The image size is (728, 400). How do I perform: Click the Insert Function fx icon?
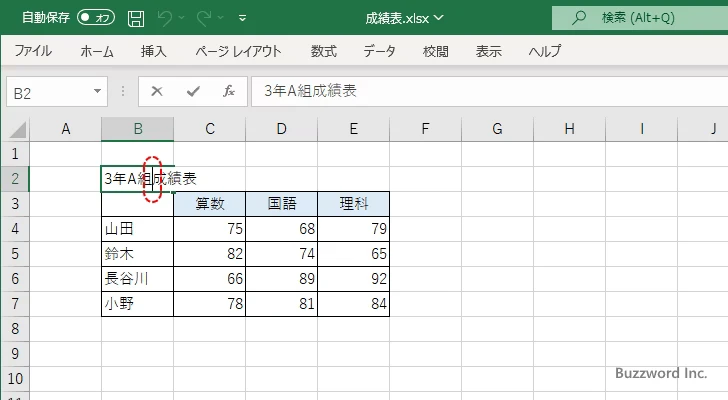coord(229,91)
